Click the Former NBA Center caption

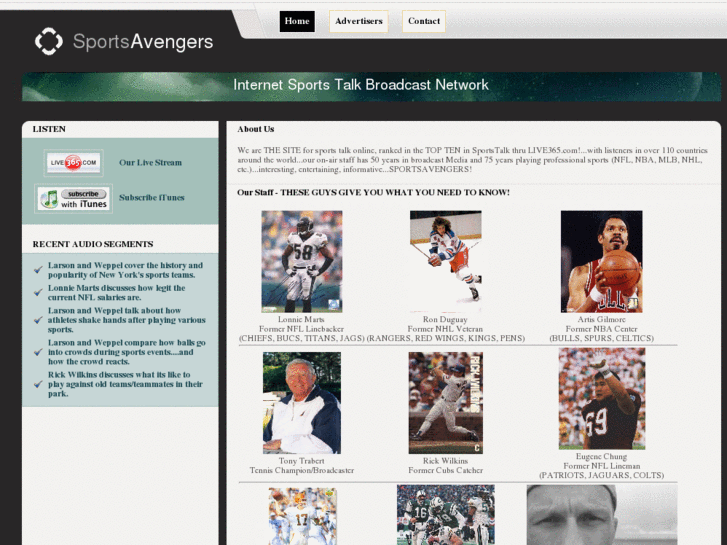tap(601, 329)
